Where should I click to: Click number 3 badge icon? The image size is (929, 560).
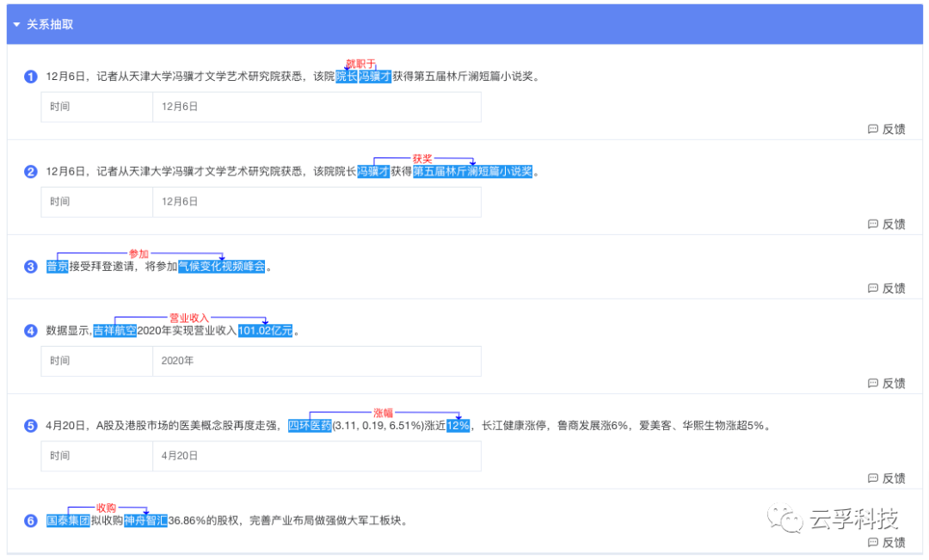(x=31, y=267)
